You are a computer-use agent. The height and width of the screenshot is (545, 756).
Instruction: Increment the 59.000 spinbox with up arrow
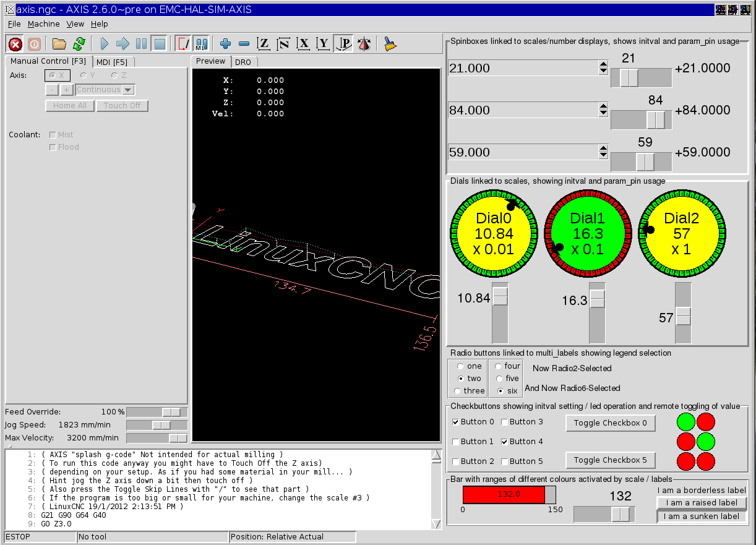[x=604, y=148]
